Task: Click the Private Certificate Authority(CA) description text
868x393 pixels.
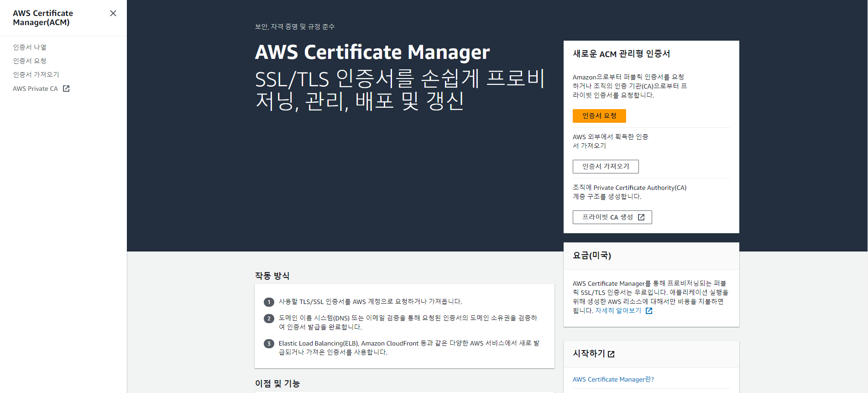Action: (x=629, y=192)
